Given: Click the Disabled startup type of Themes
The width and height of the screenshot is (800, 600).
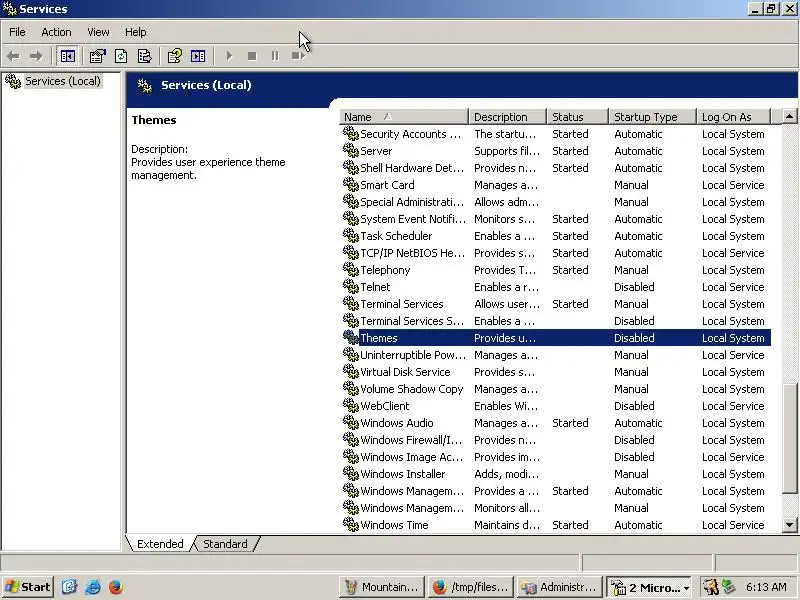Looking at the screenshot, I should [634, 338].
